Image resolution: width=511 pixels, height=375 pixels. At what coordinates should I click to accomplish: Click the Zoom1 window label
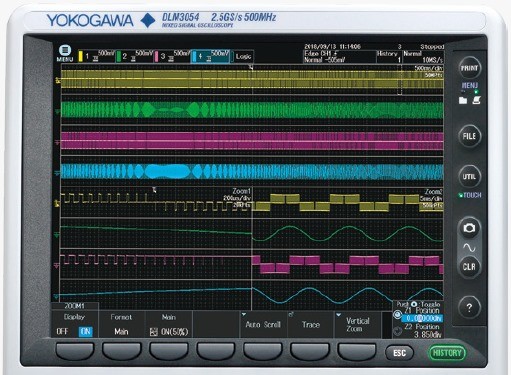click(x=241, y=191)
